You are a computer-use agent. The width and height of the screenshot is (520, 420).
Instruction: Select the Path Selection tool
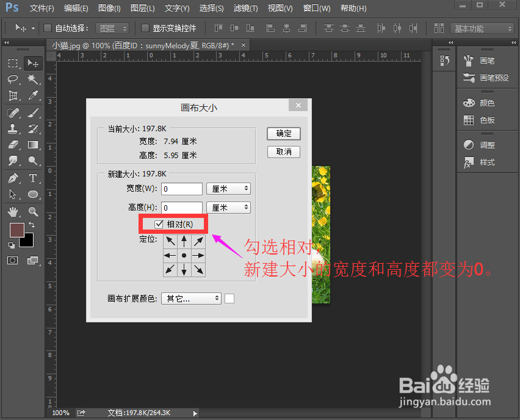pos(13,194)
